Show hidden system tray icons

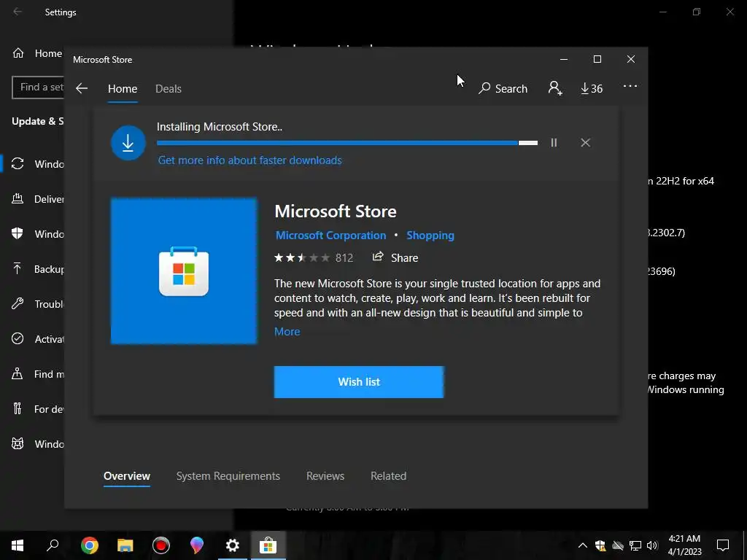coord(583,545)
